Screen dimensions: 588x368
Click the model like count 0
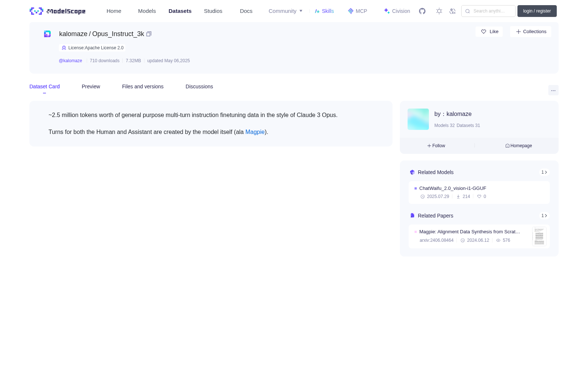pos(485,197)
